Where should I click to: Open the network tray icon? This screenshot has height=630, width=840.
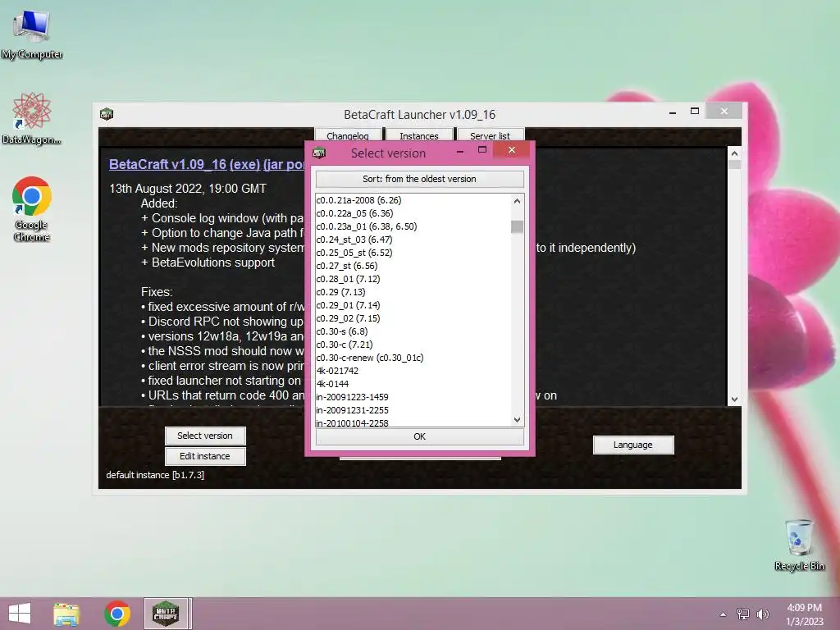tap(743, 614)
